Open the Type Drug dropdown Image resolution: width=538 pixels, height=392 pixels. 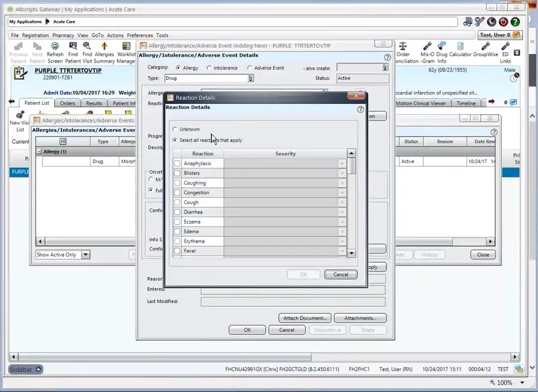(251, 78)
